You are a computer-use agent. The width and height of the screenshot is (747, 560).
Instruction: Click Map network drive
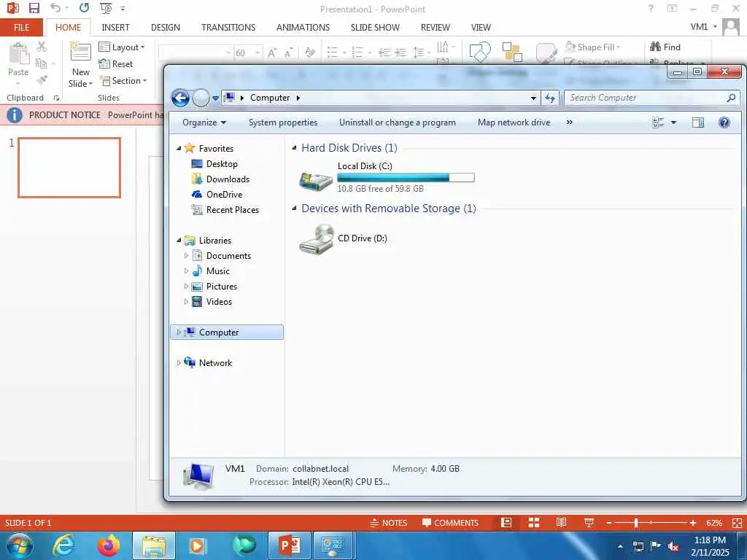click(514, 122)
